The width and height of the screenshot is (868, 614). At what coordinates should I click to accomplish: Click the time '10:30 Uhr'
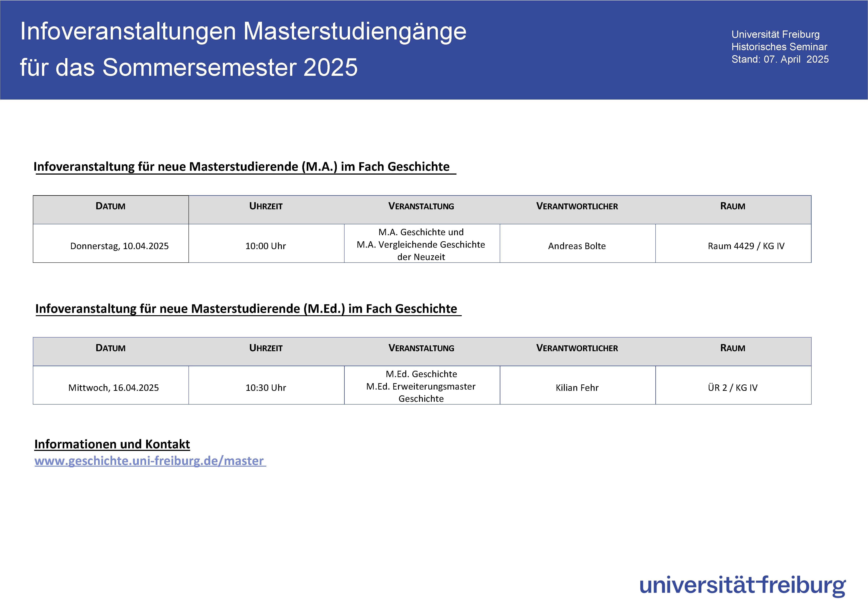[266, 388]
